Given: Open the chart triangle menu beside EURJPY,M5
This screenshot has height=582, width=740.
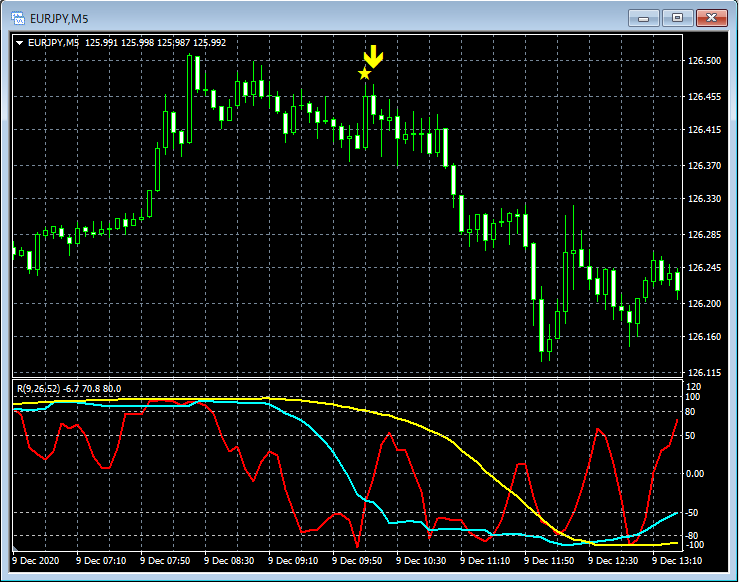Looking at the screenshot, I should point(19,42).
